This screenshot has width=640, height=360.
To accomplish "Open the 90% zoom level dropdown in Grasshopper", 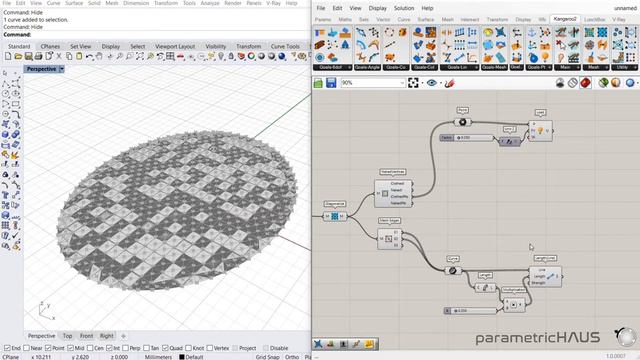I will (x=402, y=83).
